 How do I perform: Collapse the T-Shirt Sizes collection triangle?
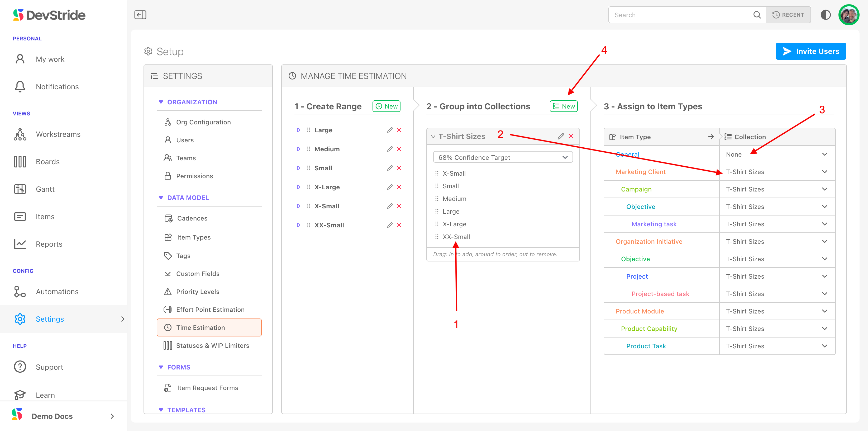[x=433, y=136]
